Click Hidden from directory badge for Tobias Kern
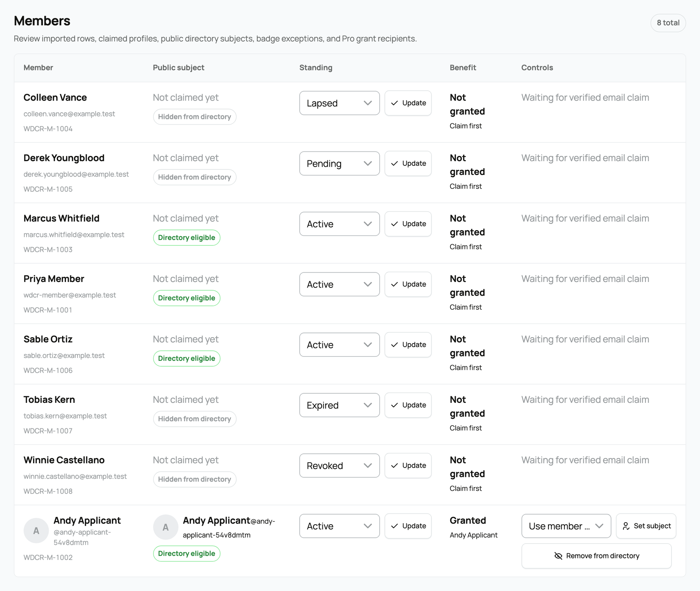Screen dimensions: 700x591 pos(195,419)
